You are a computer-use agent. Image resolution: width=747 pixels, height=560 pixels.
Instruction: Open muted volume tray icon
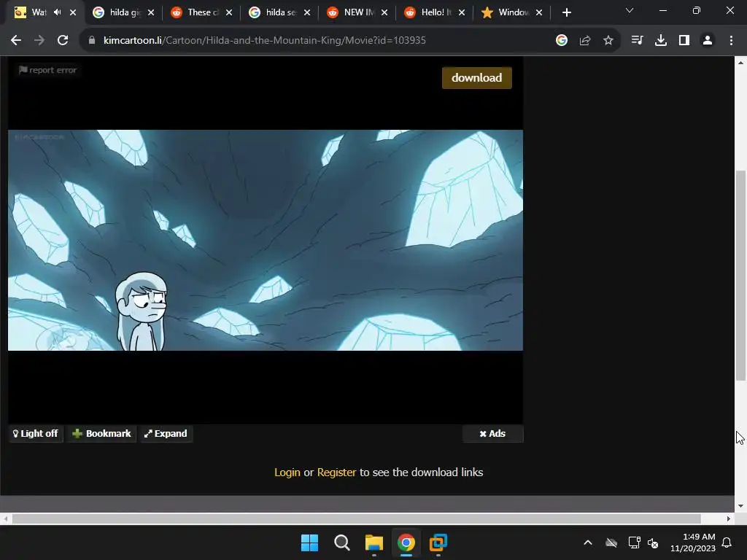(653, 542)
